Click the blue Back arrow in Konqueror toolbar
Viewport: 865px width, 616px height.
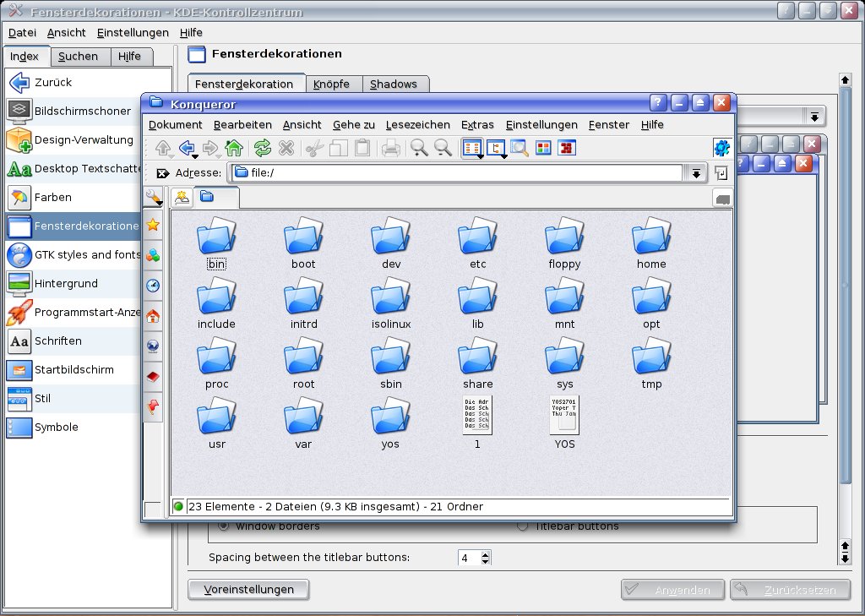pos(187,148)
